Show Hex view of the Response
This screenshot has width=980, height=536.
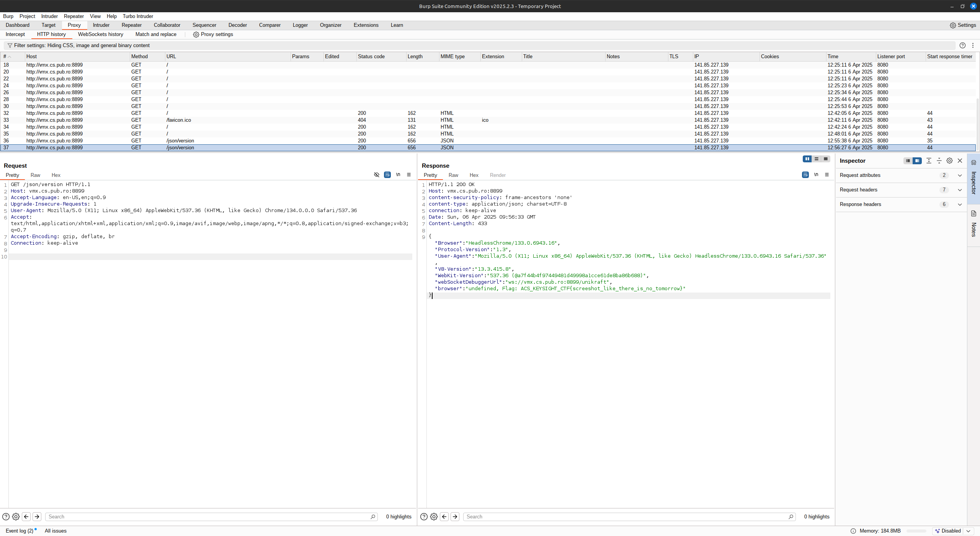tap(474, 175)
